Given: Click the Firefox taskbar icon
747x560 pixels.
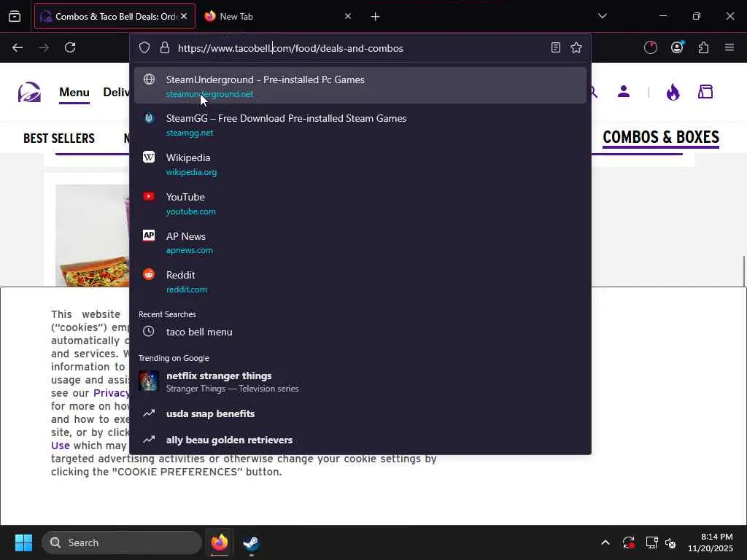Looking at the screenshot, I should [x=220, y=542].
